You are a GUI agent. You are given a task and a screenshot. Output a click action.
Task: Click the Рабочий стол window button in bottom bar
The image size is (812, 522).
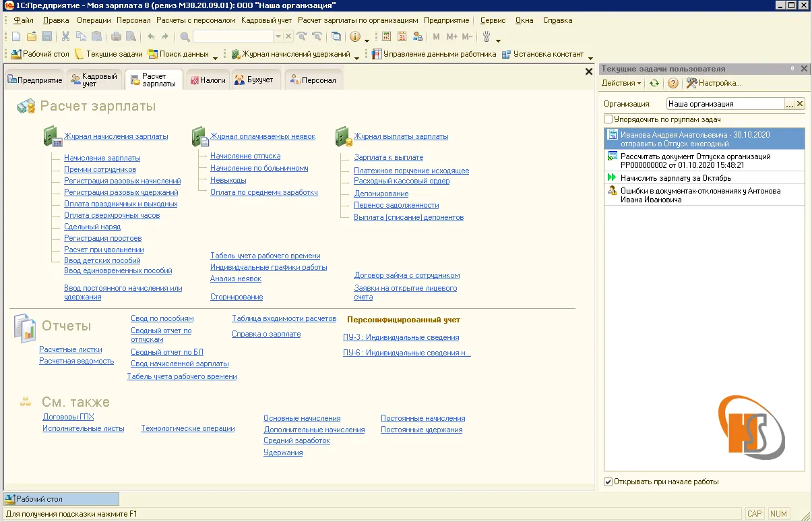coord(61,499)
